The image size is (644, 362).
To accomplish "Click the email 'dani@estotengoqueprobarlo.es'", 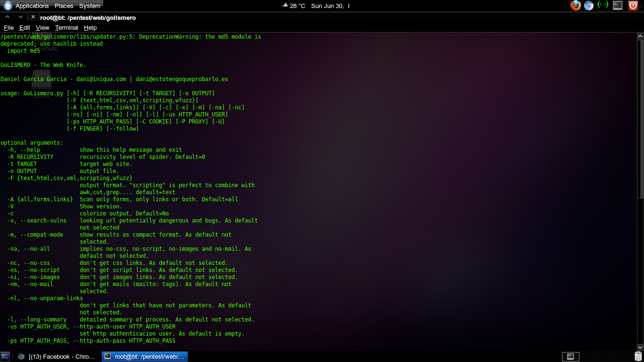I will point(182,79).
